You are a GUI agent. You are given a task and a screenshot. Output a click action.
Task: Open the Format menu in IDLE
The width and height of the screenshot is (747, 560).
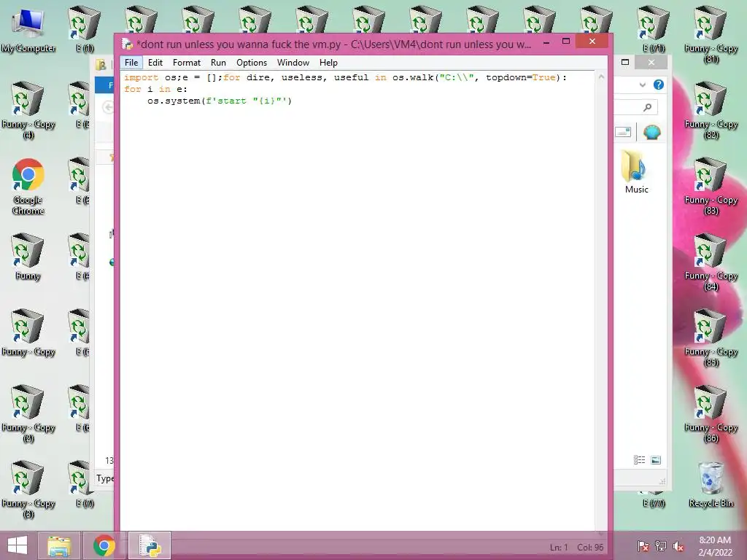click(187, 63)
